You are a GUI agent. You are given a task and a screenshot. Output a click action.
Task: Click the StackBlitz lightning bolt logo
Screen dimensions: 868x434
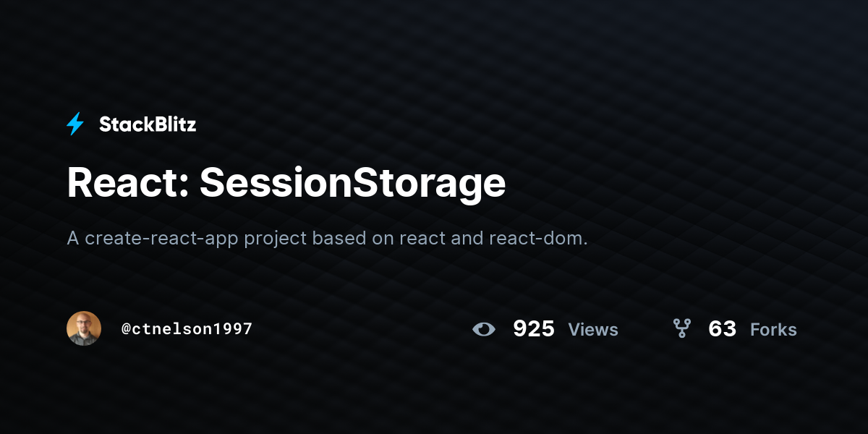[75, 124]
